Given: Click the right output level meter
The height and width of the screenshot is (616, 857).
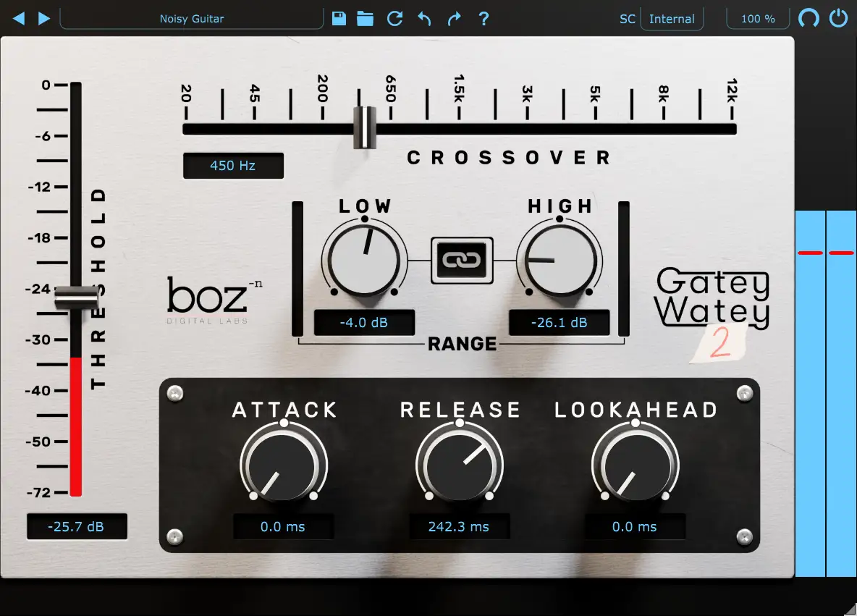Looking at the screenshot, I should (841, 394).
